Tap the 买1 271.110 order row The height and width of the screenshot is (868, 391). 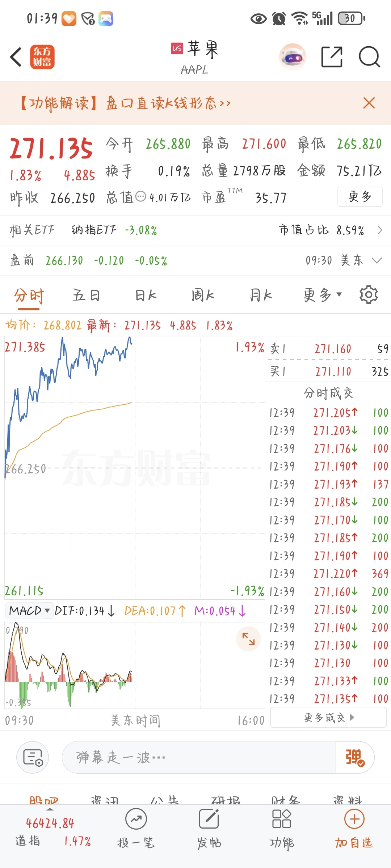[329, 371]
